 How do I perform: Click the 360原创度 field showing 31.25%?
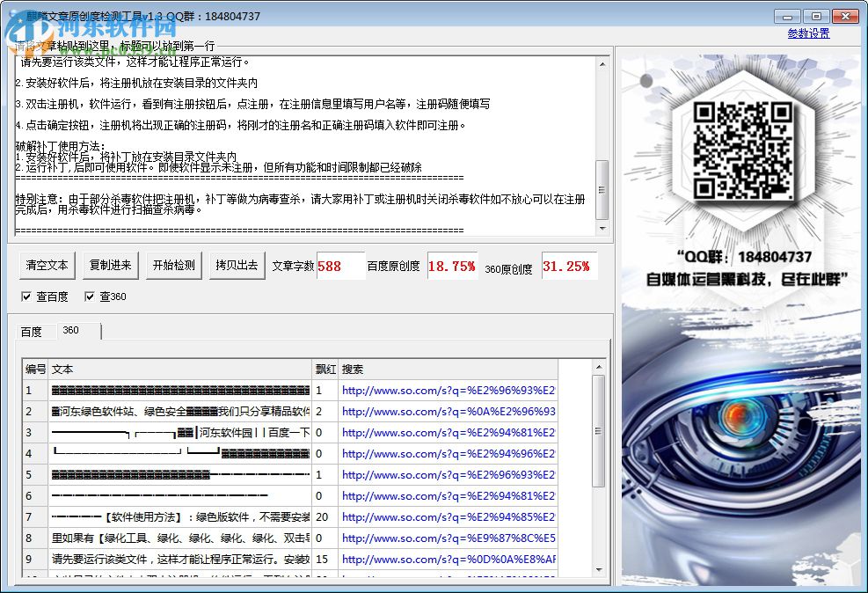pyautogui.click(x=568, y=266)
